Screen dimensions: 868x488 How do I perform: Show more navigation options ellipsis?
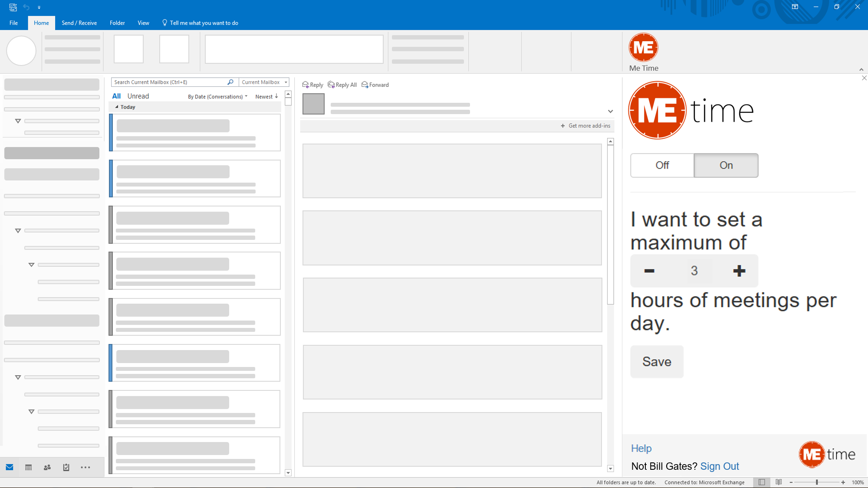pyautogui.click(x=85, y=467)
